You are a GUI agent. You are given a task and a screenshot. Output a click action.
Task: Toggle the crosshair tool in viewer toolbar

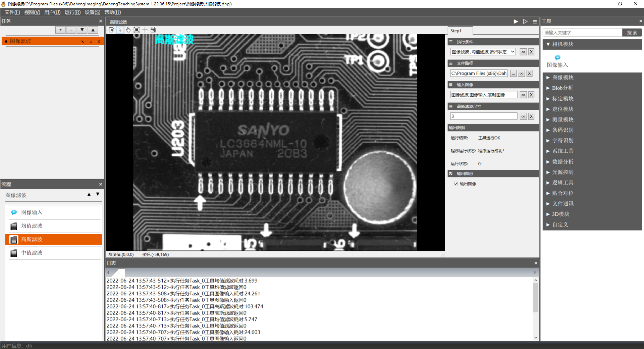pyautogui.click(x=145, y=30)
